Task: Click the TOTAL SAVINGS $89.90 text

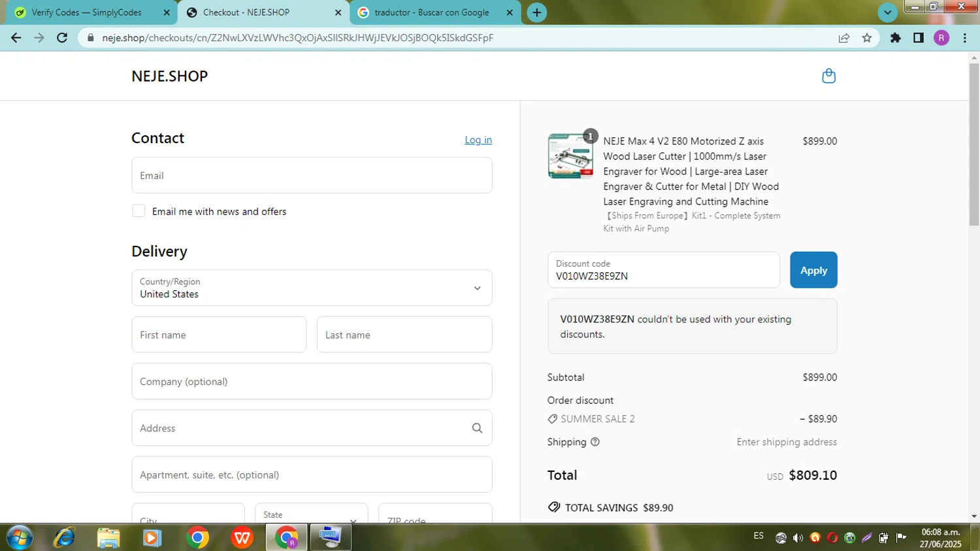Action: [x=619, y=508]
